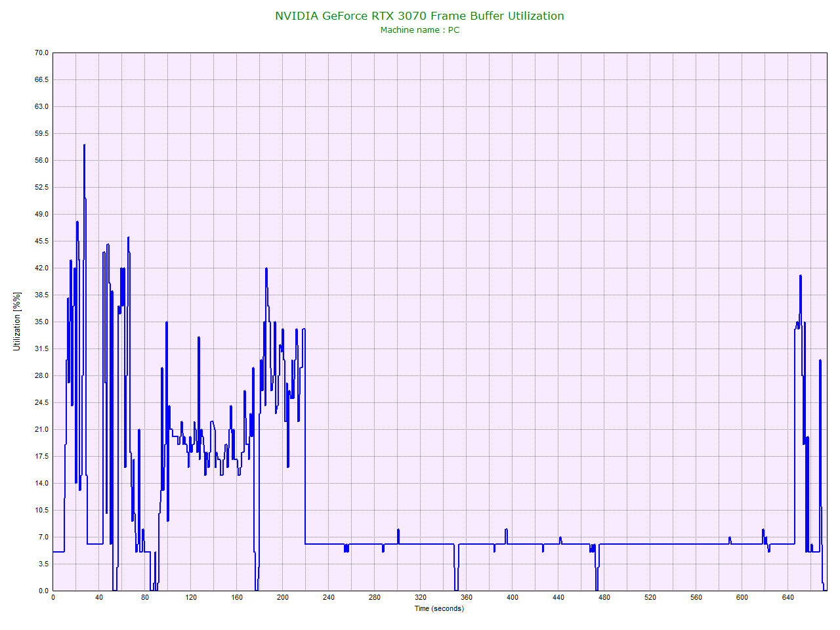Select the 21.0 y-axis value
Viewport: 840px width, 630px height.
click(41, 429)
